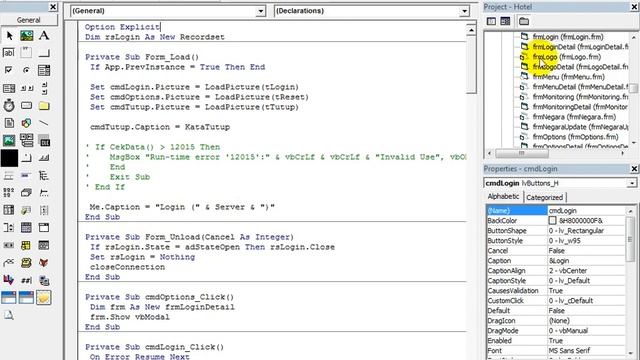Click Project tree scroll down arrow
The height and width of the screenshot is (360, 640).
coord(634,143)
